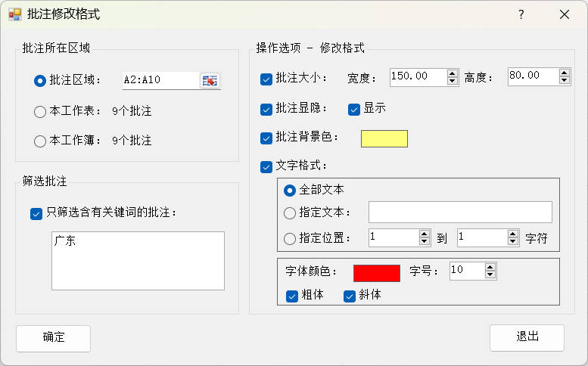
Task: Toggle the 批注大小 checkbox
Action: 266,78
